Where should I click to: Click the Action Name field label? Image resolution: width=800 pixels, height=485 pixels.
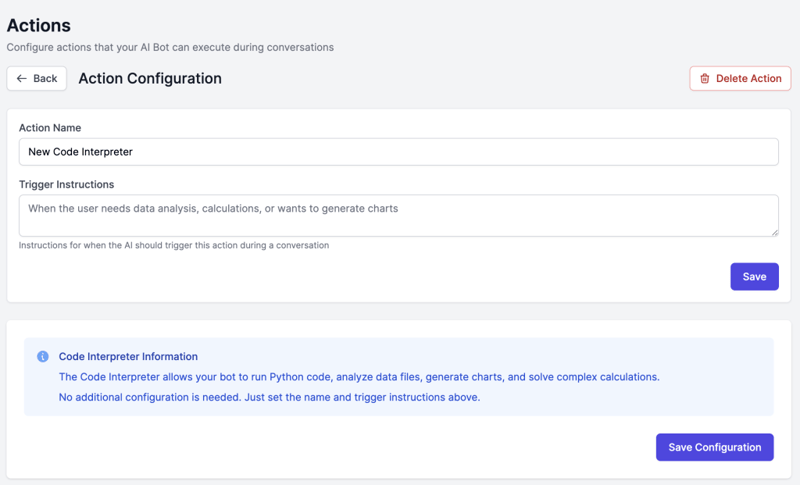point(50,128)
